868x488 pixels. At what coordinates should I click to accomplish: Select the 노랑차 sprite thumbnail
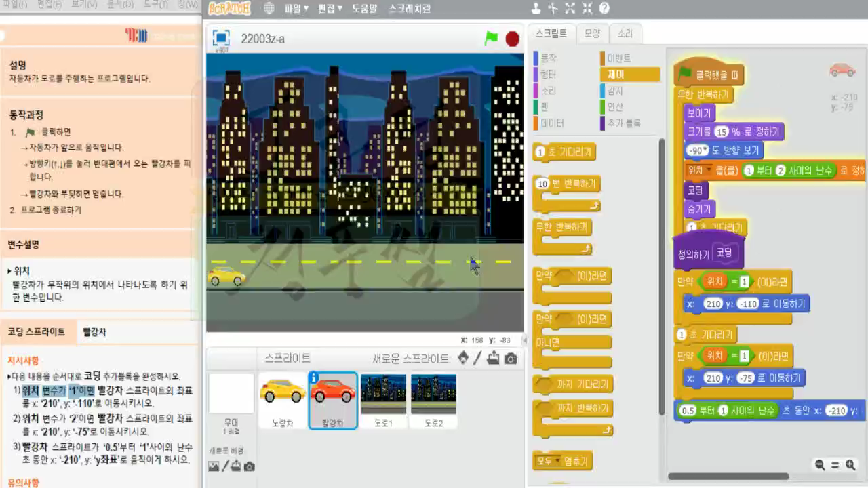(x=283, y=400)
